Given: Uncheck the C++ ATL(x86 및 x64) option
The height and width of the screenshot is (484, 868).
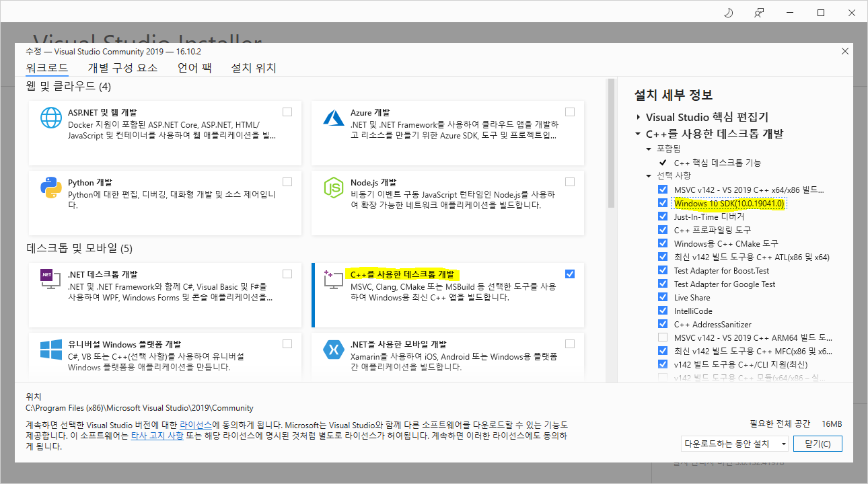Looking at the screenshot, I should click(x=663, y=257).
